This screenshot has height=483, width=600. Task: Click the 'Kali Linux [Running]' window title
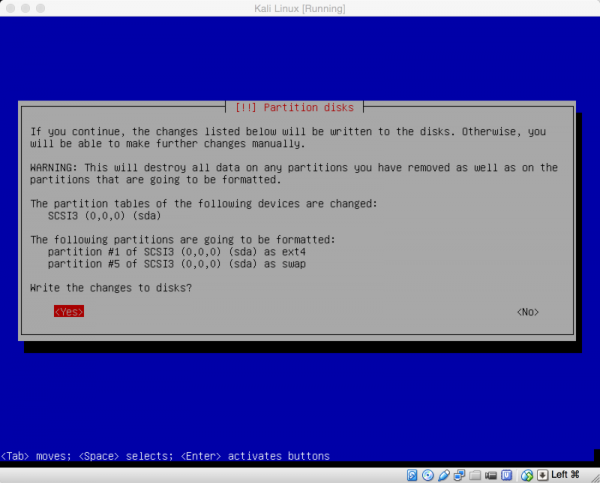[300, 8]
